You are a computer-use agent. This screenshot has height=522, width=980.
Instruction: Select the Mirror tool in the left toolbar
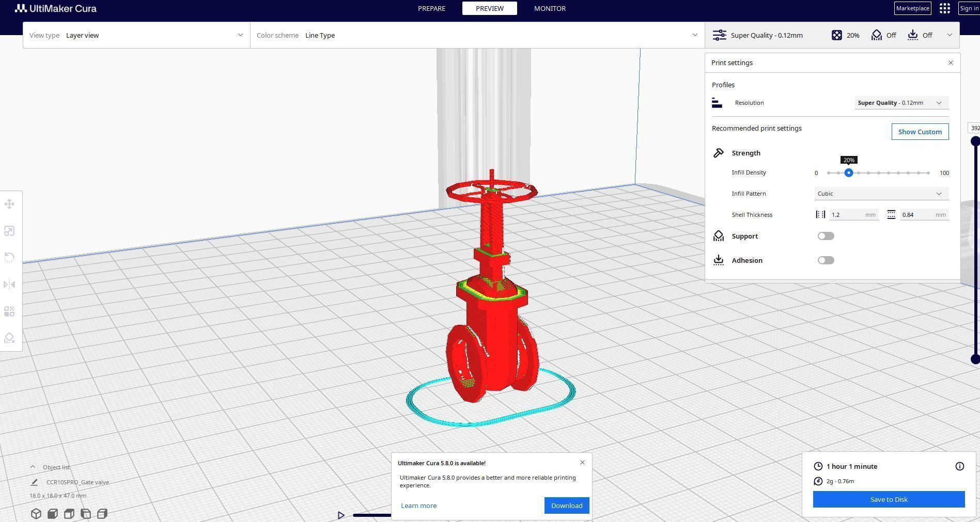coord(9,284)
